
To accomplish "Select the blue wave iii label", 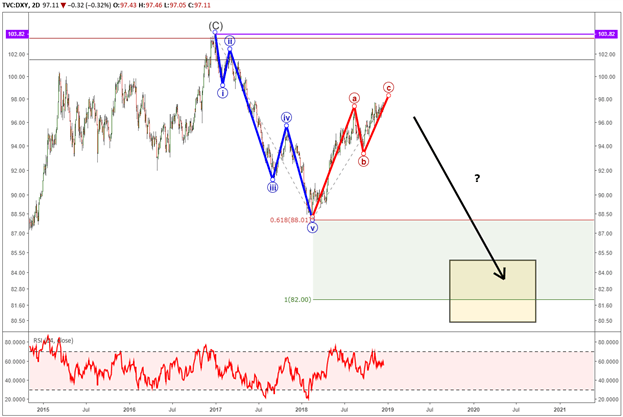I will (x=273, y=187).
